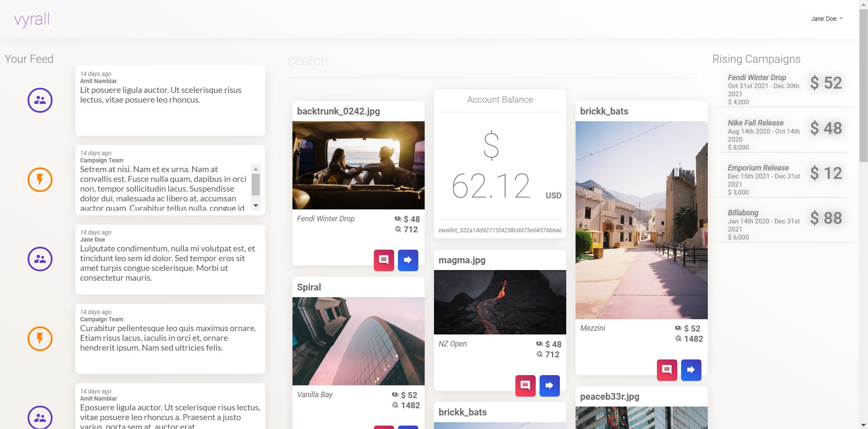Viewport: 868px width, 429px height.
Task: Click blue arrow button on magma.jpg card
Action: pos(550,386)
